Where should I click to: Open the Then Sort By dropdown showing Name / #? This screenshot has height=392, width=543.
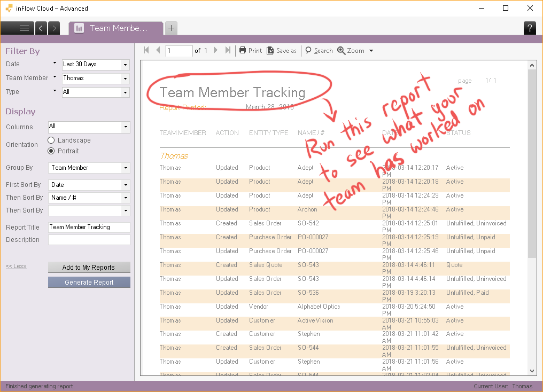pos(89,198)
